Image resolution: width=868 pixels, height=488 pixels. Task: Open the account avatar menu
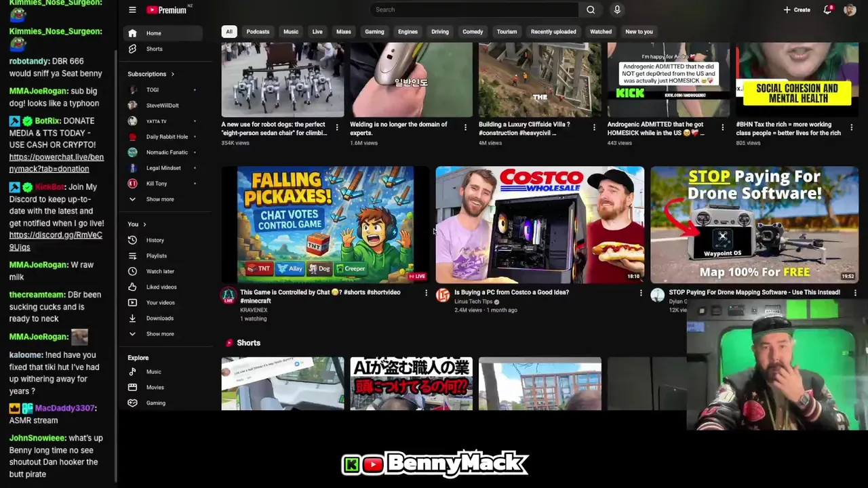[850, 9]
